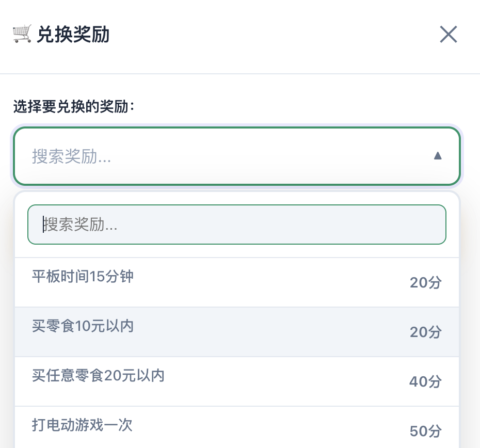Select the 打电动游戏一次 reward
The width and height of the screenshot is (480, 448).
[83, 425]
